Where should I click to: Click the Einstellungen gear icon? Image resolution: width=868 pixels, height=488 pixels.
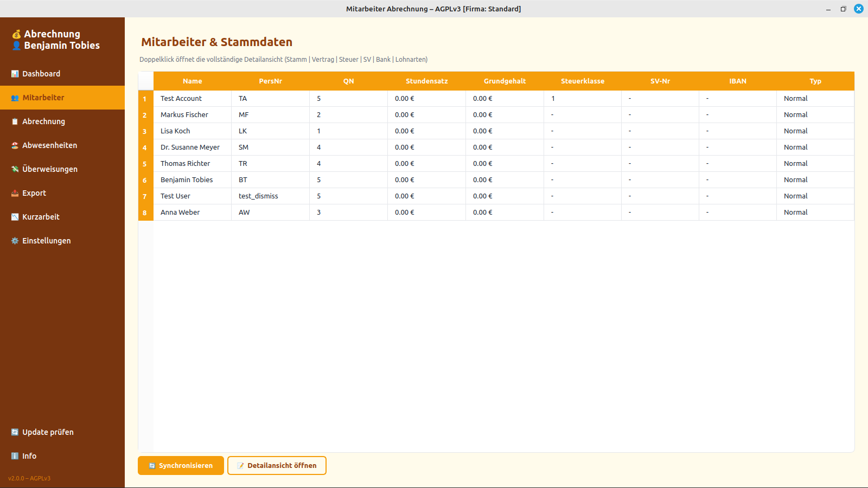tap(15, 241)
